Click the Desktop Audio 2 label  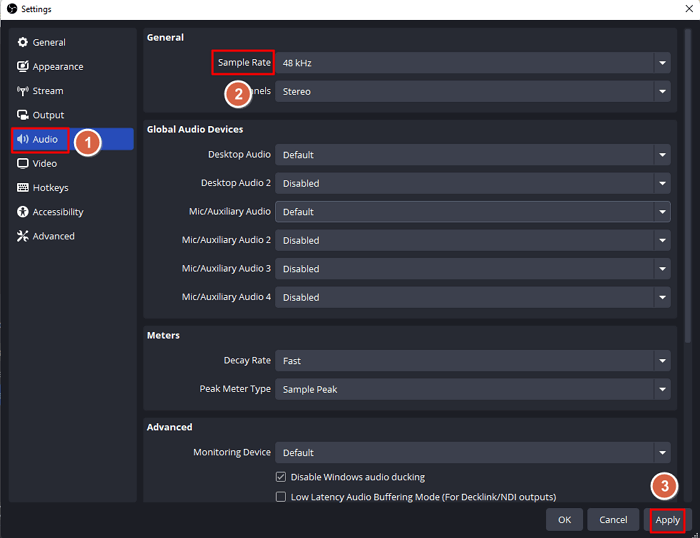(236, 183)
